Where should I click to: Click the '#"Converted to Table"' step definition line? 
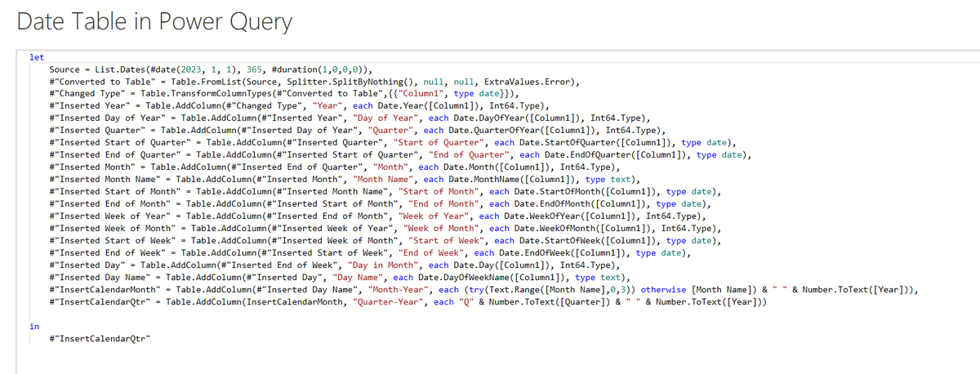pyautogui.click(x=314, y=82)
